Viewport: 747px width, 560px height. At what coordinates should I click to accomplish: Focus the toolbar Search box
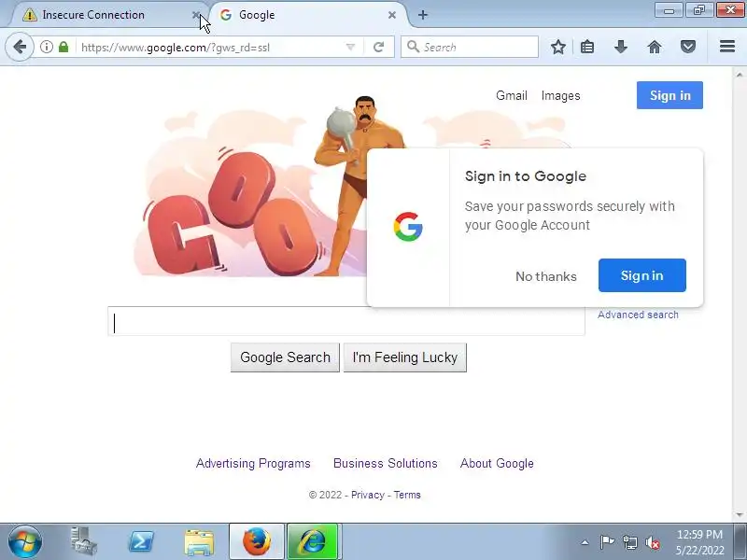470,47
